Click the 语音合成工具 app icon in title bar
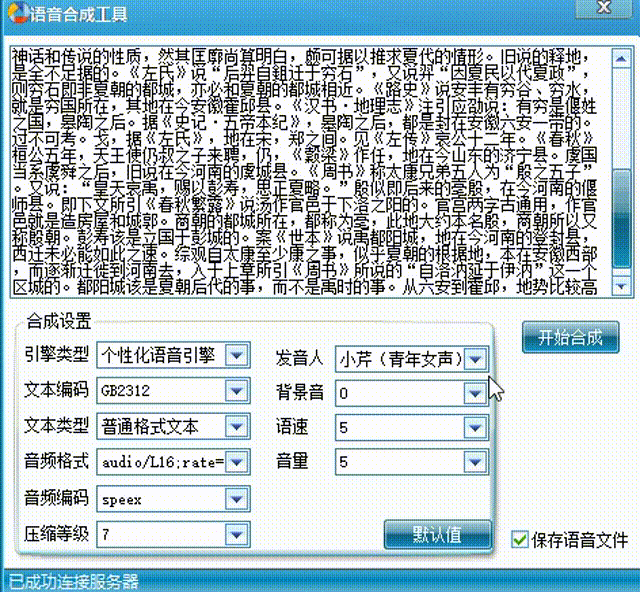 tap(18, 13)
